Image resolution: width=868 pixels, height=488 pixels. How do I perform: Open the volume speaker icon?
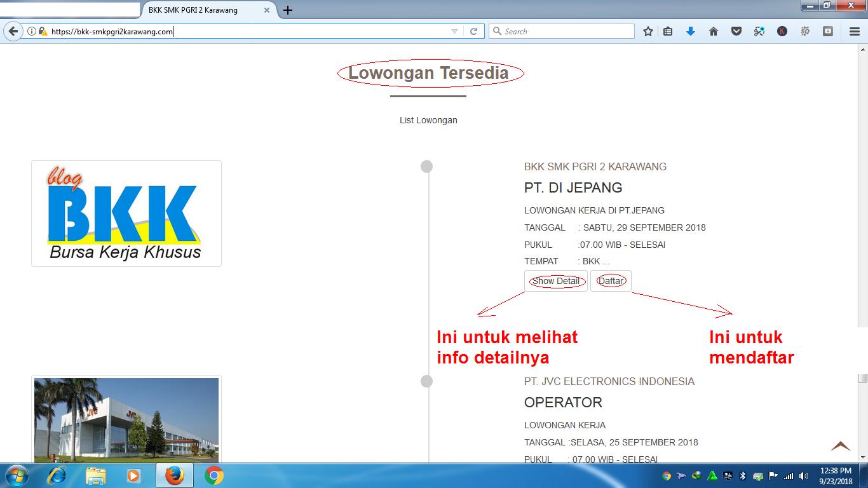(x=804, y=476)
